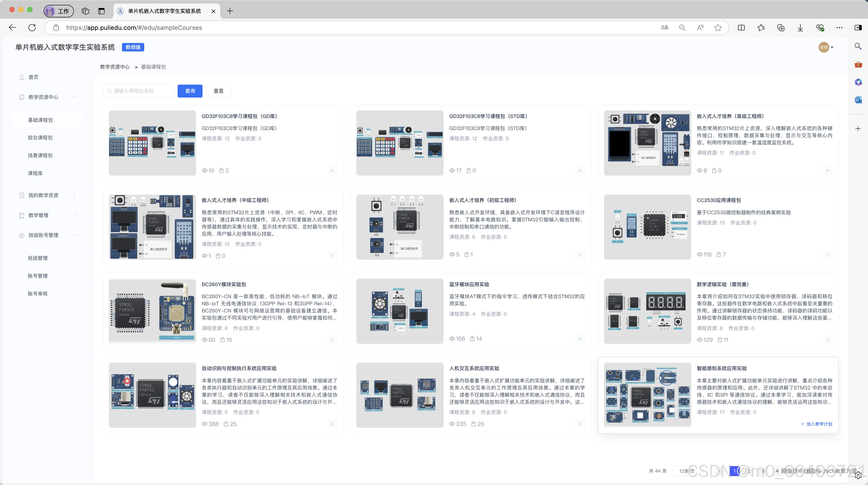The width and height of the screenshot is (868, 485).
Task: Open 账号管理 in the sidebar menu
Action: (38, 276)
